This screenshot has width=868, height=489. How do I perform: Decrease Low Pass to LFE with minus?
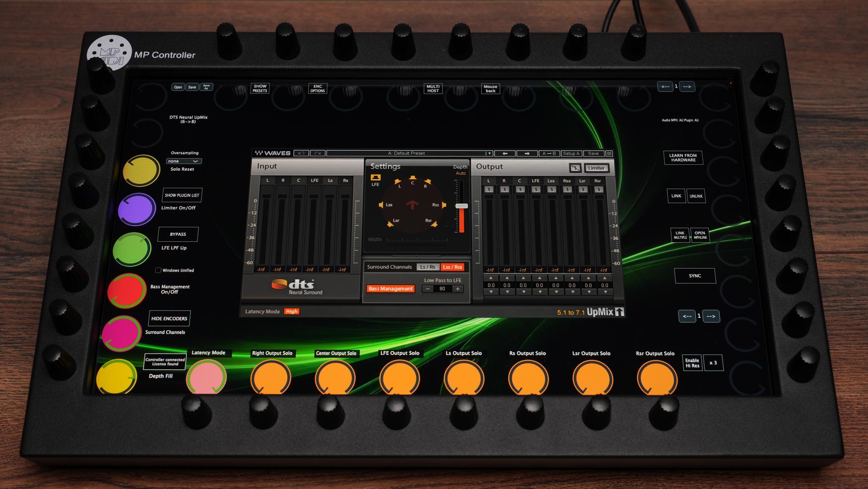(x=428, y=288)
